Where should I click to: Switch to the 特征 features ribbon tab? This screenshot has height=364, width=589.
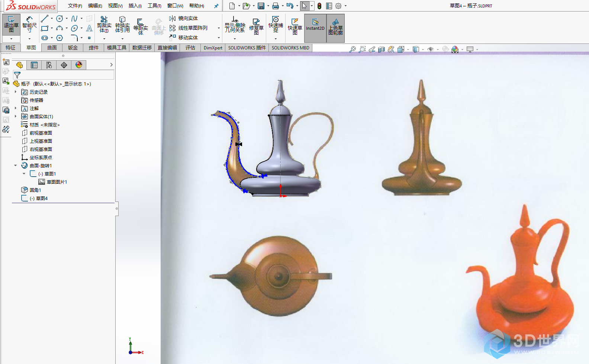10,48
